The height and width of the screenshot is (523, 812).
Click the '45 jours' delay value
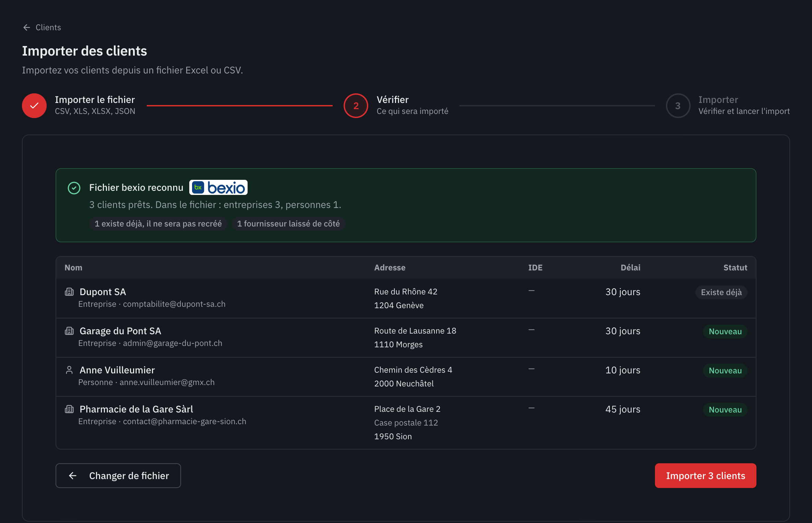click(x=623, y=409)
